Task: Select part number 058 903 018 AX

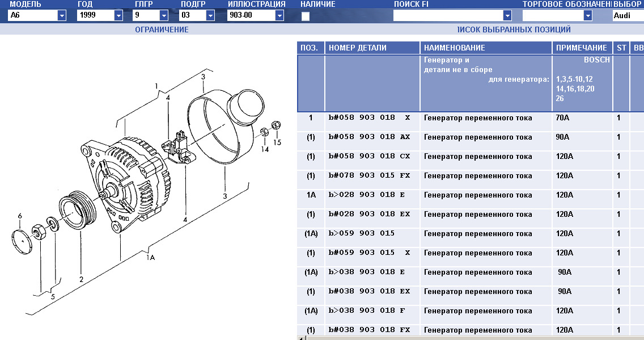Action: click(x=369, y=137)
